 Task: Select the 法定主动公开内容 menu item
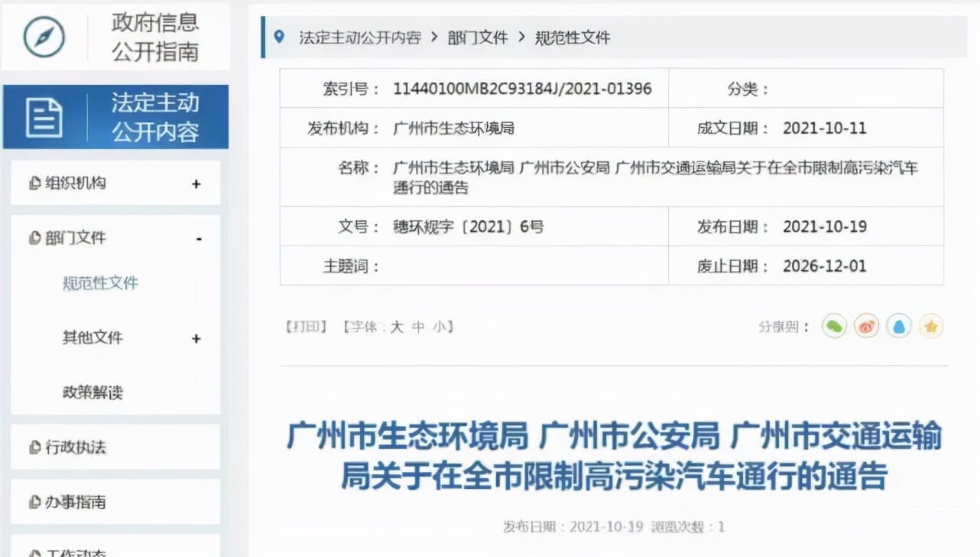(116, 117)
